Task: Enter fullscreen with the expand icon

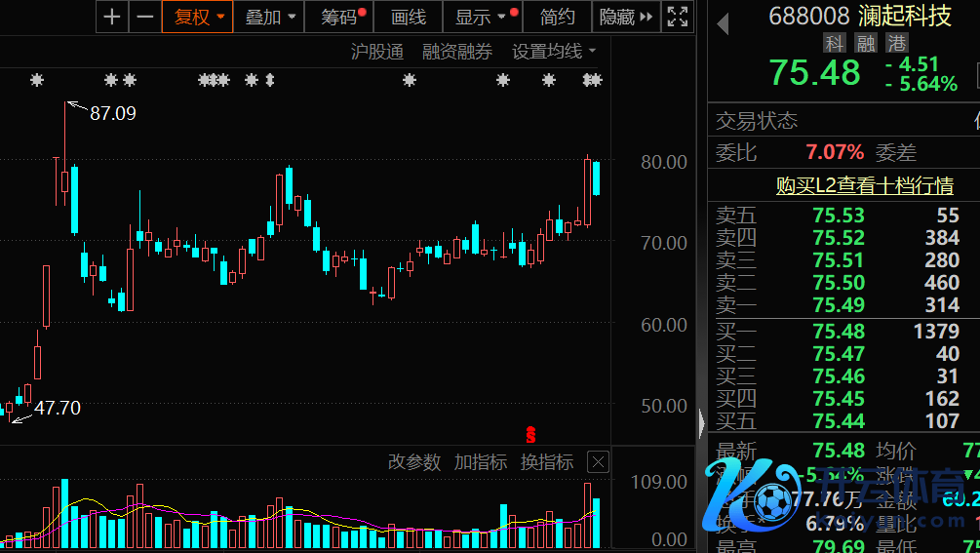Action: [x=677, y=17]
